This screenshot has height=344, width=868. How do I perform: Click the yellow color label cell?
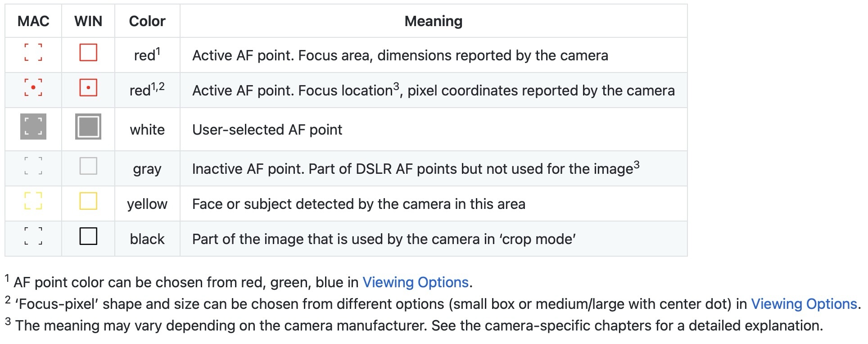(x=147, y=204)
